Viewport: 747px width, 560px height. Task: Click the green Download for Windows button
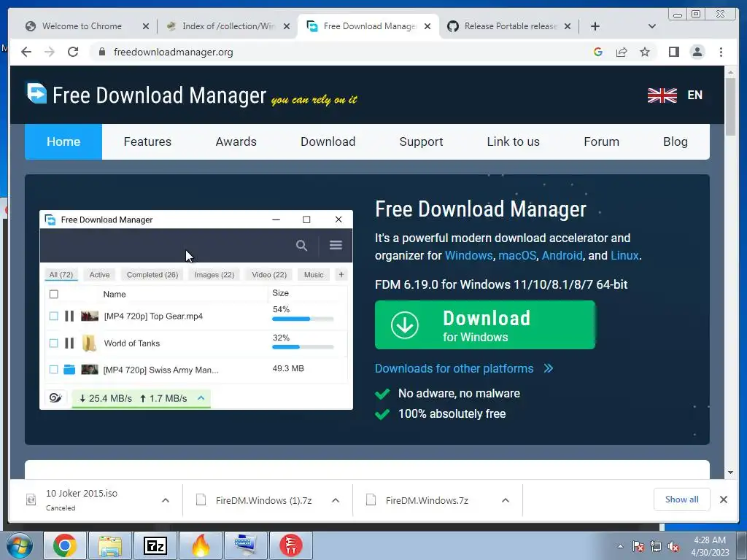pos(485,324)
